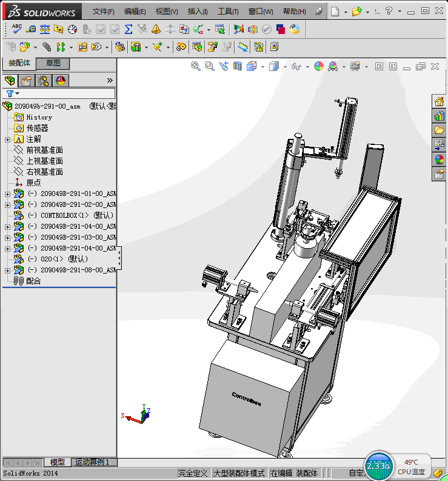Click the Help question mark button
Viewport: 448px width, 481px height.
coord(389,11)
